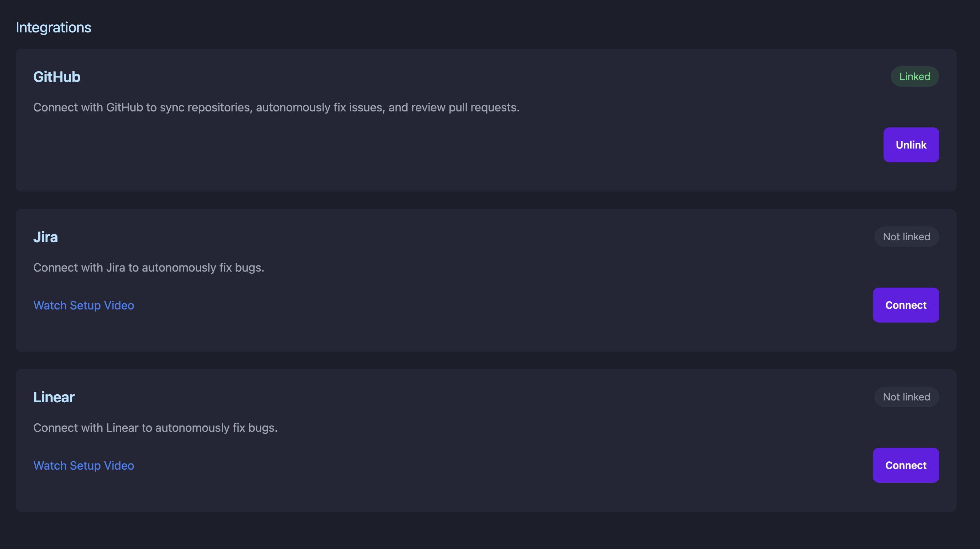Connect the Jira integration
Screen dimensions: 980x549
tap(905, 305)
